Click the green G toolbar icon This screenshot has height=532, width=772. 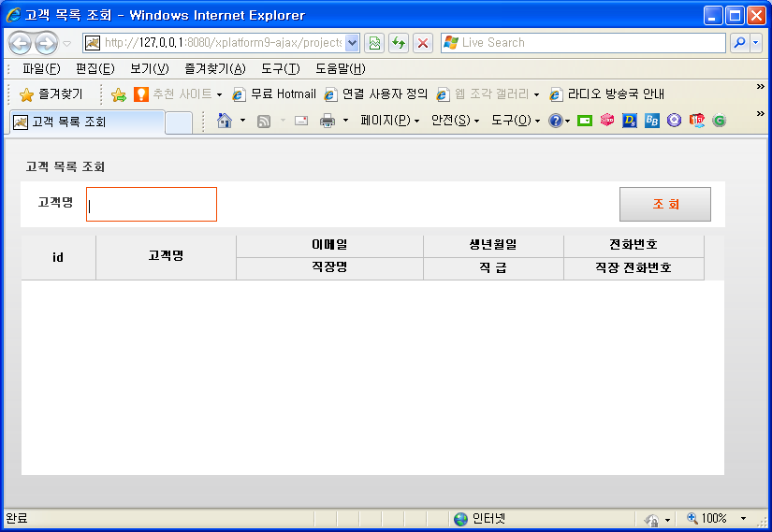coord(720,121)
